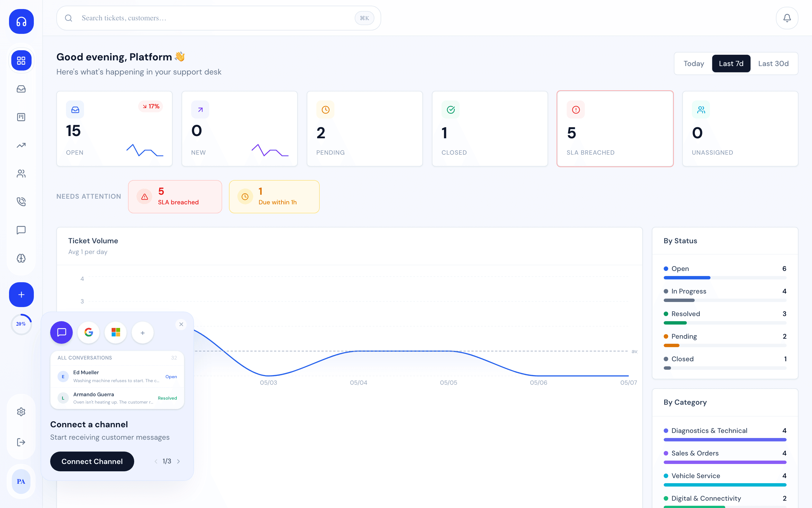Switch to the Today range
Viewport: 812px width, 508px height.
click(694, 63)
